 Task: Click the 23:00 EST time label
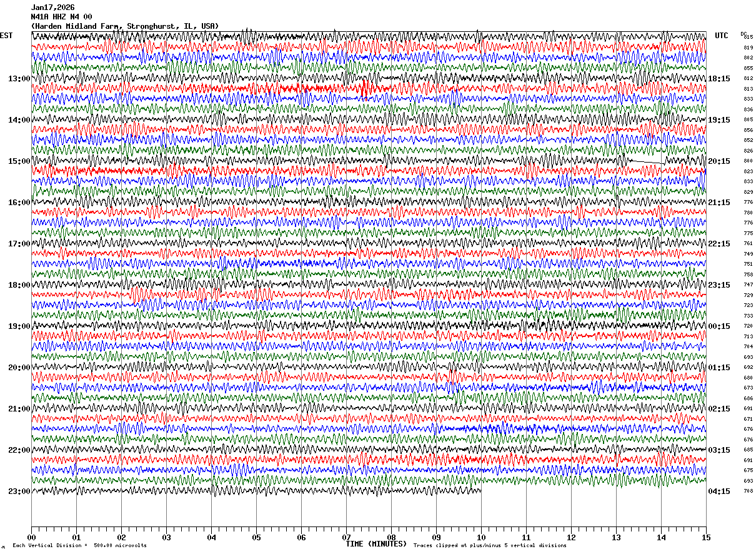click(19, 491)
